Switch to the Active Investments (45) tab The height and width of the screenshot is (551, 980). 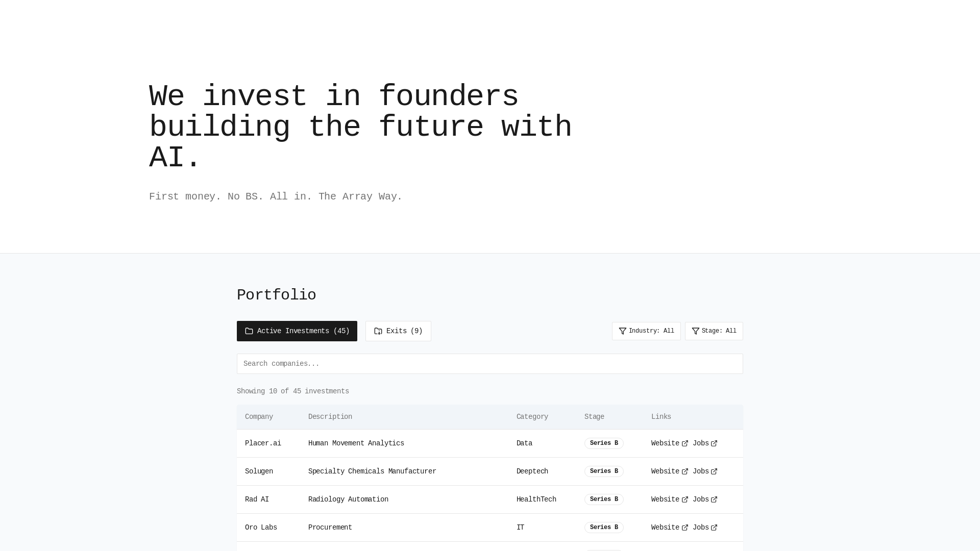297,331
